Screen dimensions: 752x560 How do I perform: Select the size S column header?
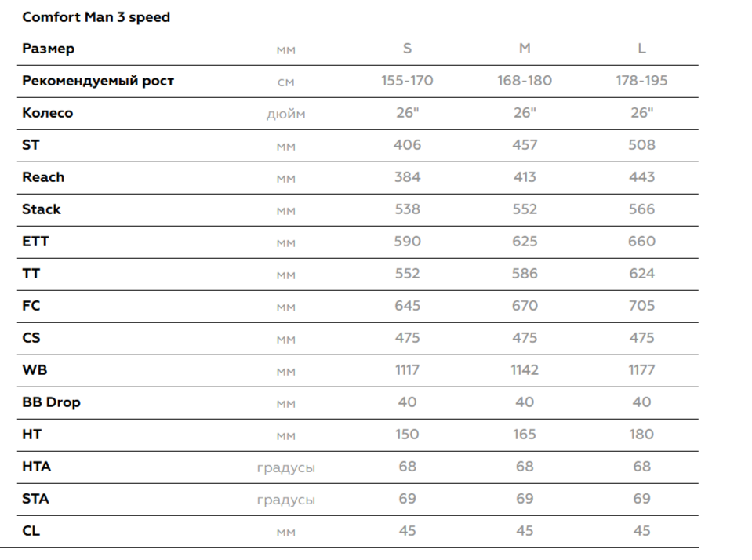click(x=407, y=49)
